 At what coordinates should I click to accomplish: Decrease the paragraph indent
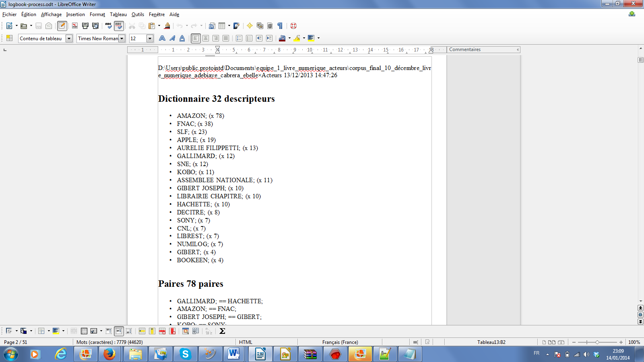(259, 38)
